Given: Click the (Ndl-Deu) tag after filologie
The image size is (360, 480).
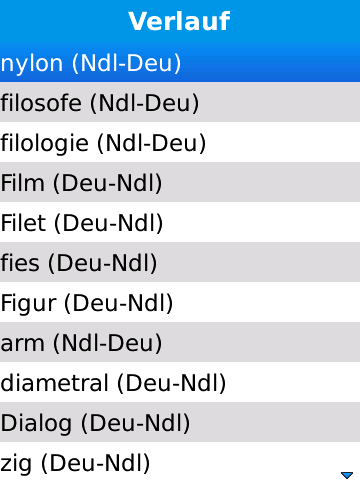Looking at the screenshot, I should pos(152,143).
